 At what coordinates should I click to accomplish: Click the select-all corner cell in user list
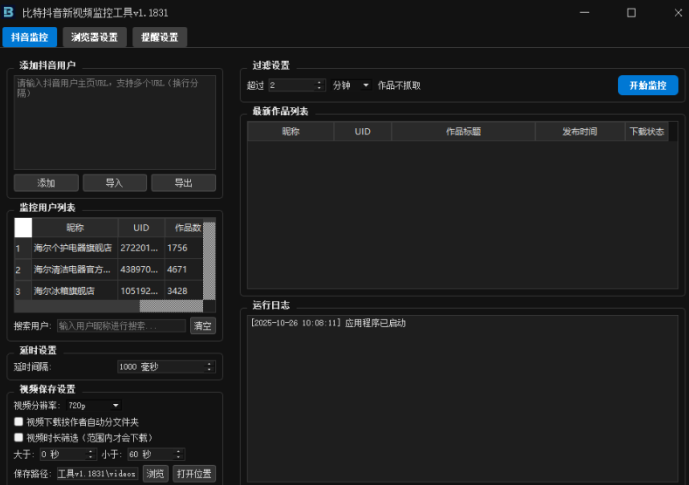(23, 228)
